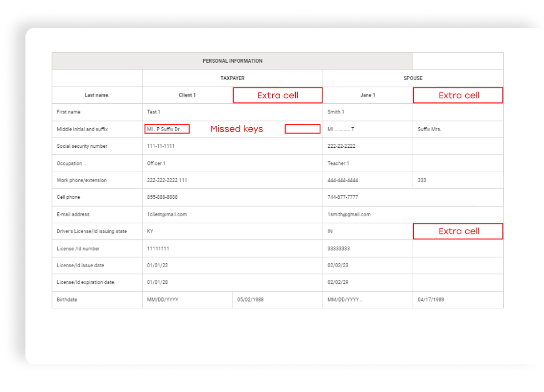Click the Extra cell beside Jane 1
Image resolution: width=544 pixels, height=392 pixels.
458,95
